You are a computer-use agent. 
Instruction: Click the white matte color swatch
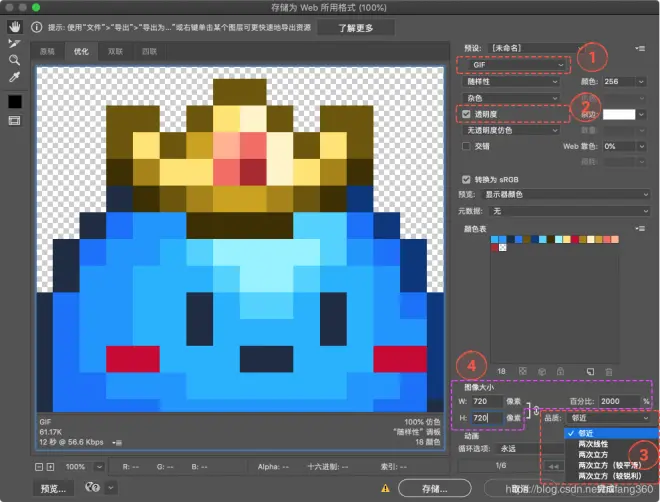coord(619,114)
